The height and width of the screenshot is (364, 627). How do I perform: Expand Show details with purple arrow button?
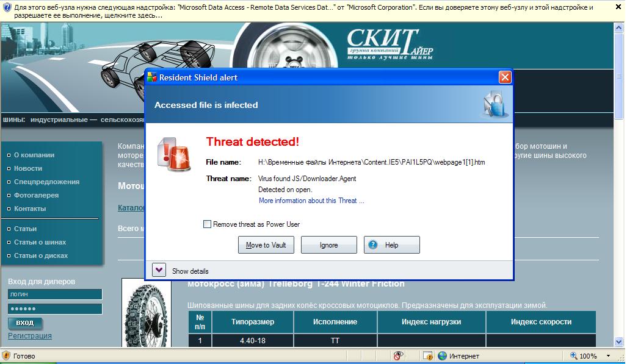pos(159,271)
